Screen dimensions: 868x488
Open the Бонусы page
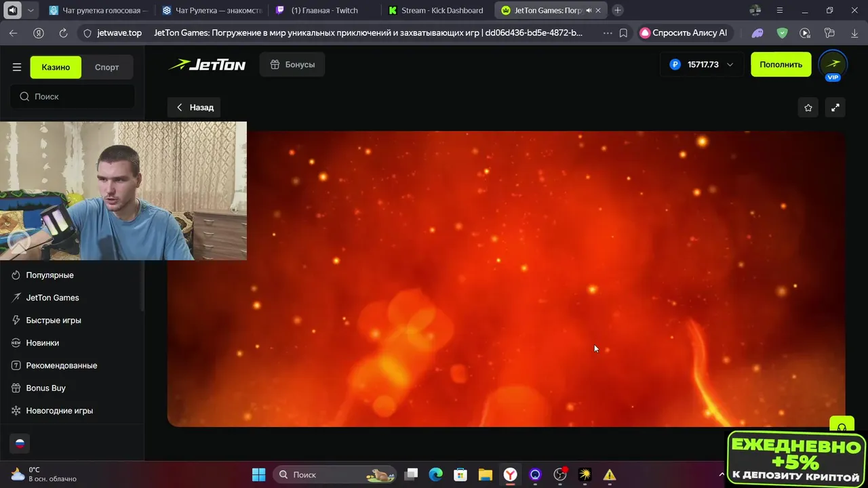coord(292,64)
